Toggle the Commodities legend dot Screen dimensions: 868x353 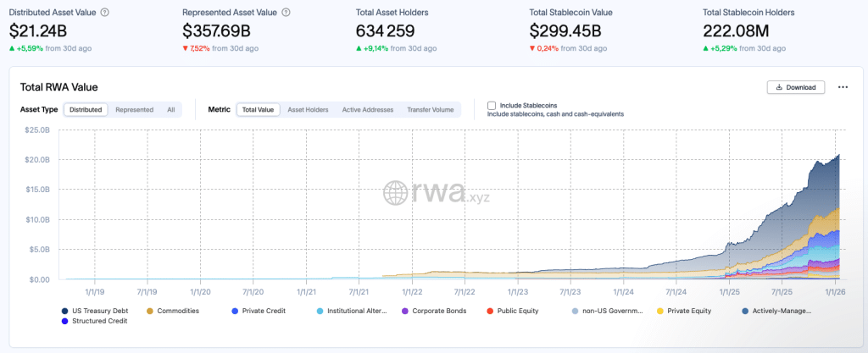click(150, 311)
